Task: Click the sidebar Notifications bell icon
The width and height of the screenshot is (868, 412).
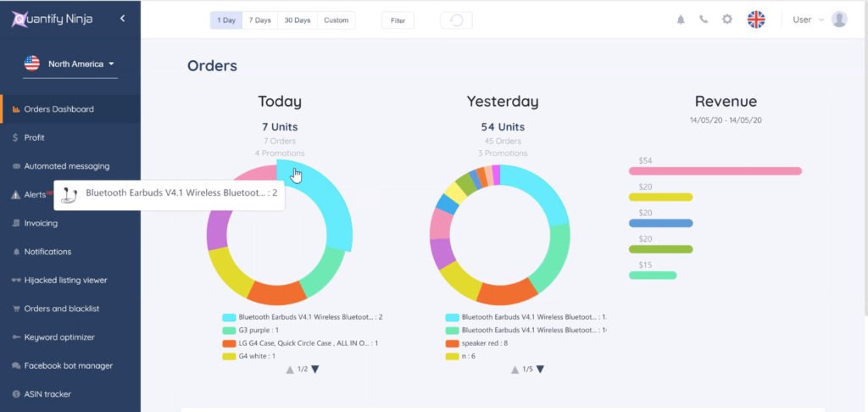Action: tap(16, 252)
